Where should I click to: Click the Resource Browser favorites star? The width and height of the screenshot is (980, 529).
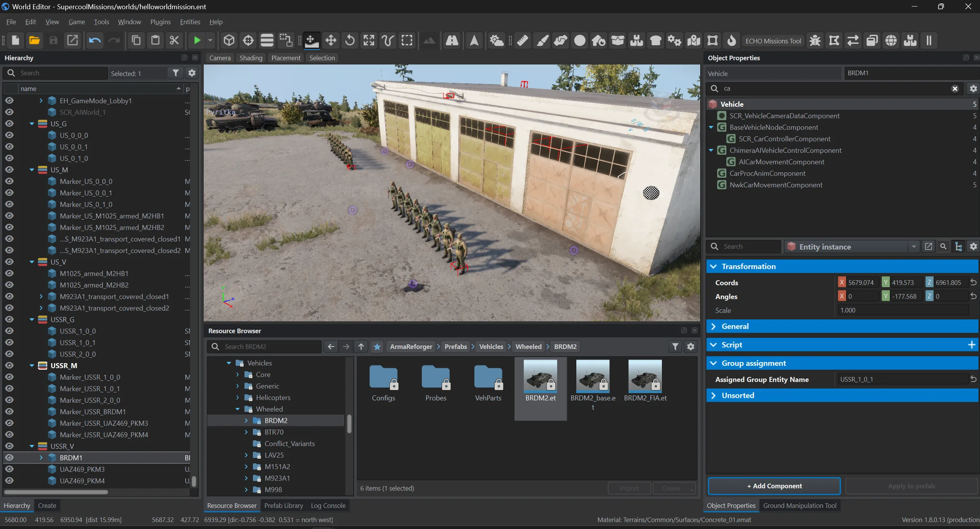(x=377, y=347)
